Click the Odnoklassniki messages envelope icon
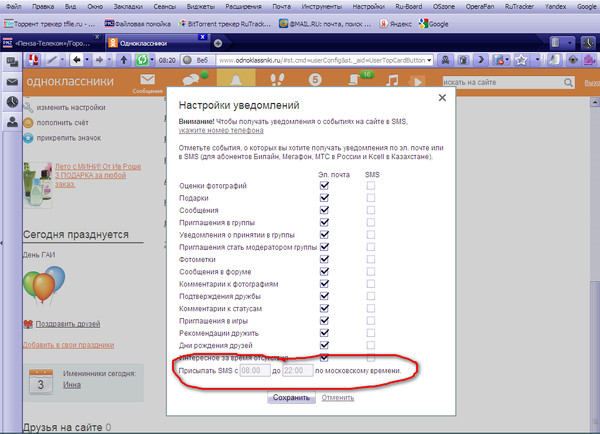Image resolution: width=600 pixels, height=434 pixels. tap(147, 80)
